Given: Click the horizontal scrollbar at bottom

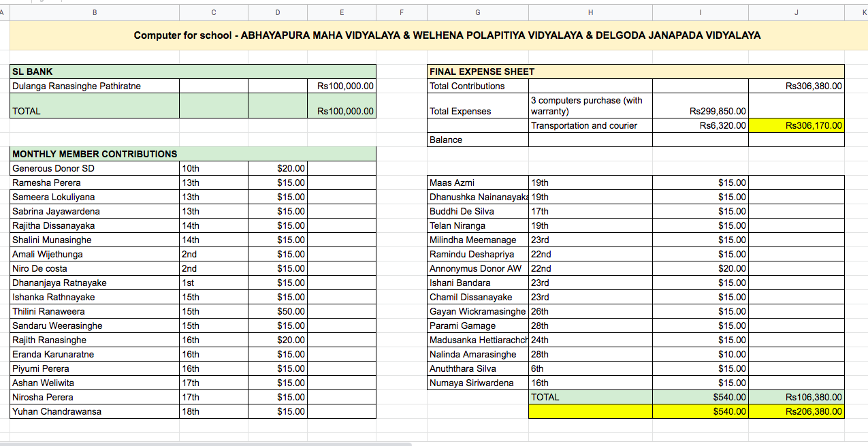Looking at the screenshot, I should [x=206, y=444].
